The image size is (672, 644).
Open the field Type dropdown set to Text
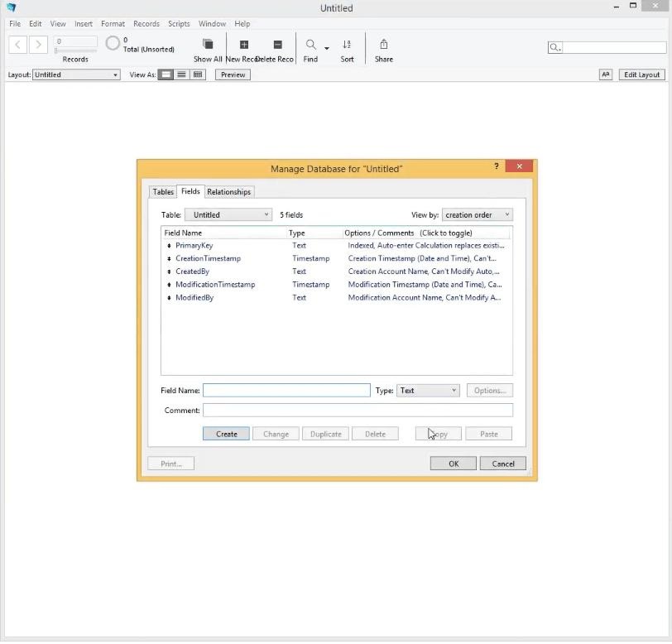click(428, 391)
